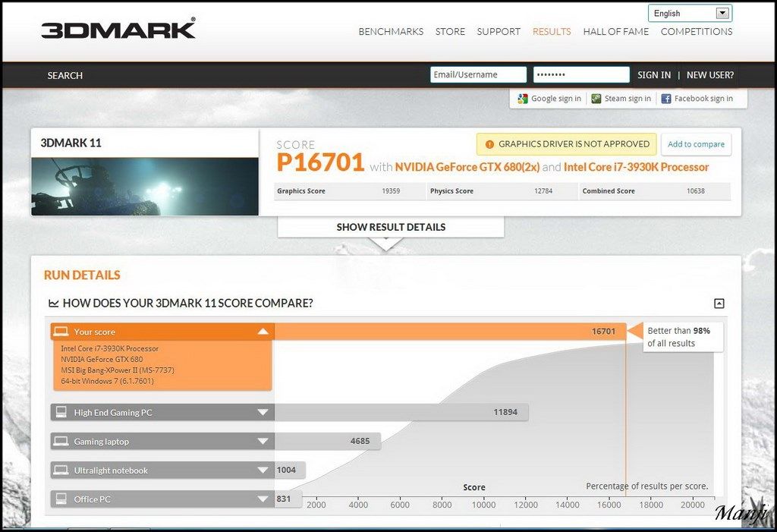Screen dimensions: 777x532
Task: Click the Combined Score value 10638
Action: [x=696, y=191]
